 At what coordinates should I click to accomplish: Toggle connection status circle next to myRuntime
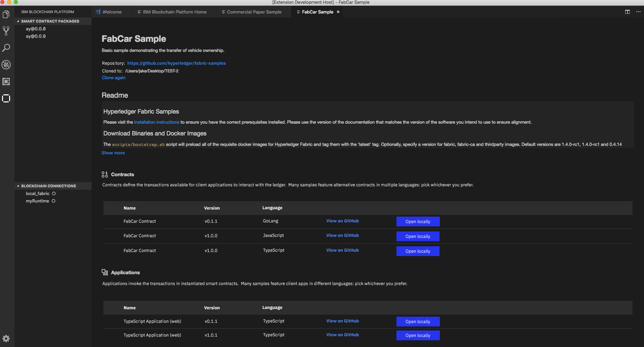[x=54, y=201]
